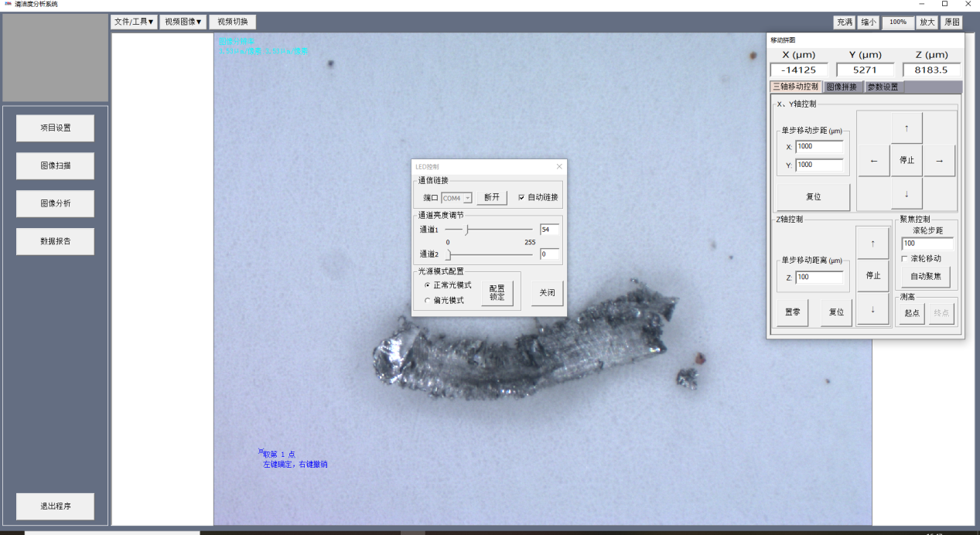Close the LED控制 dialog with X icon
The width and height of the screenshot is (980, 535).
(x=559, y=166)
